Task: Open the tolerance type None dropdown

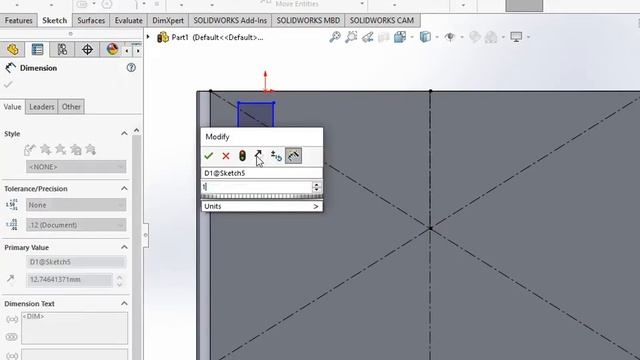Action: [76, 205]
